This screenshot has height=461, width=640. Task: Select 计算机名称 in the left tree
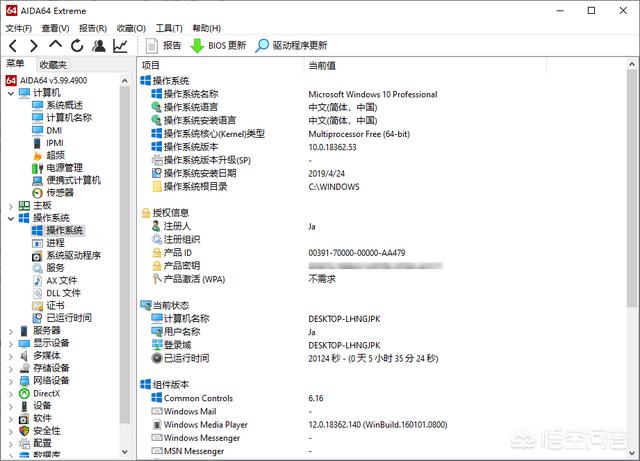pos(62,118)
